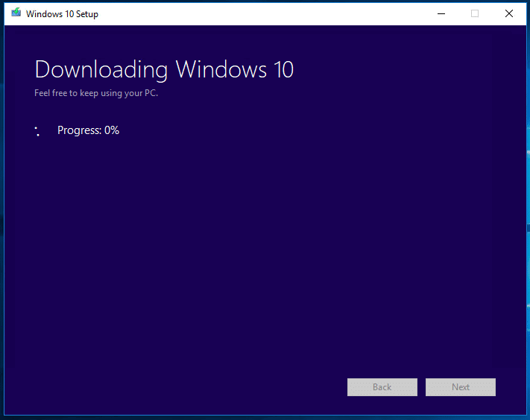Viewport: 530px width, 420px height.
Task: Click 'Feel free to keep using your PC.' text
Action: [x=96, y=93]
